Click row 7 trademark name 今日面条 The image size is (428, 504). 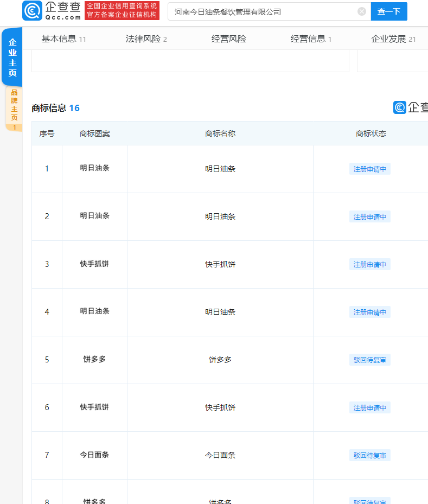pos(220,455)
